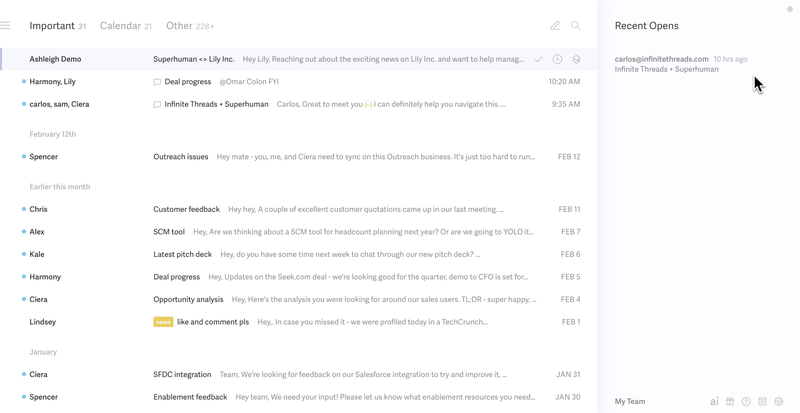Open the calendar icon in bottom bar
Screen dimensions: 800x413
[762, 402]
